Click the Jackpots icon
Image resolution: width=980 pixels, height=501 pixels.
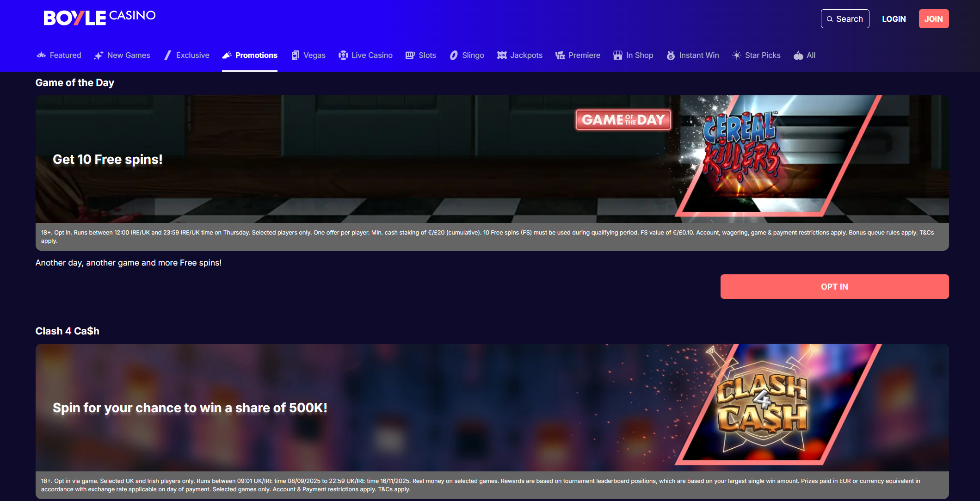(502, 56)
